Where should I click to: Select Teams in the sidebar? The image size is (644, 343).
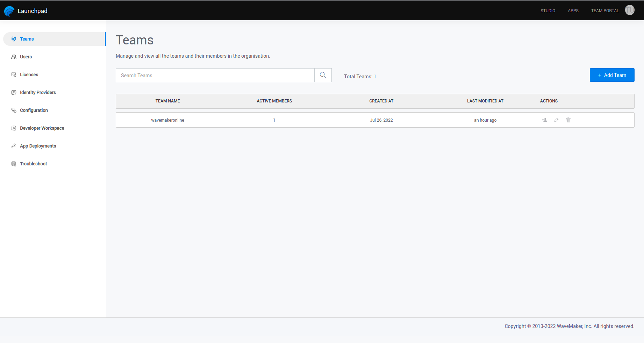(x=27, y=39)
